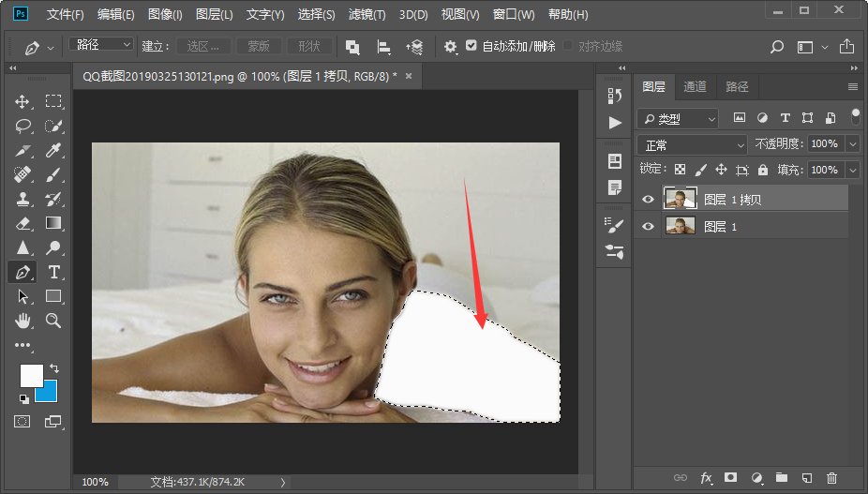Expand the status bar info arrow

pyautogui.click(x=283, y=483)
